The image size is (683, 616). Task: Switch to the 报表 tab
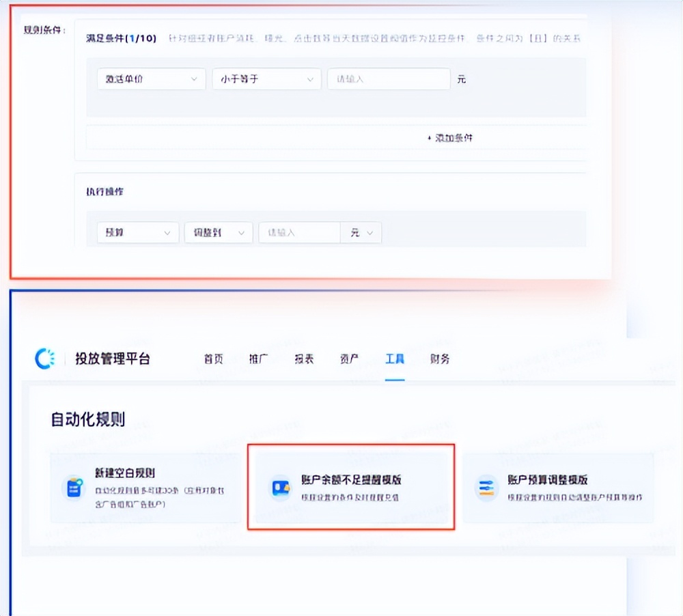(303, 359)
